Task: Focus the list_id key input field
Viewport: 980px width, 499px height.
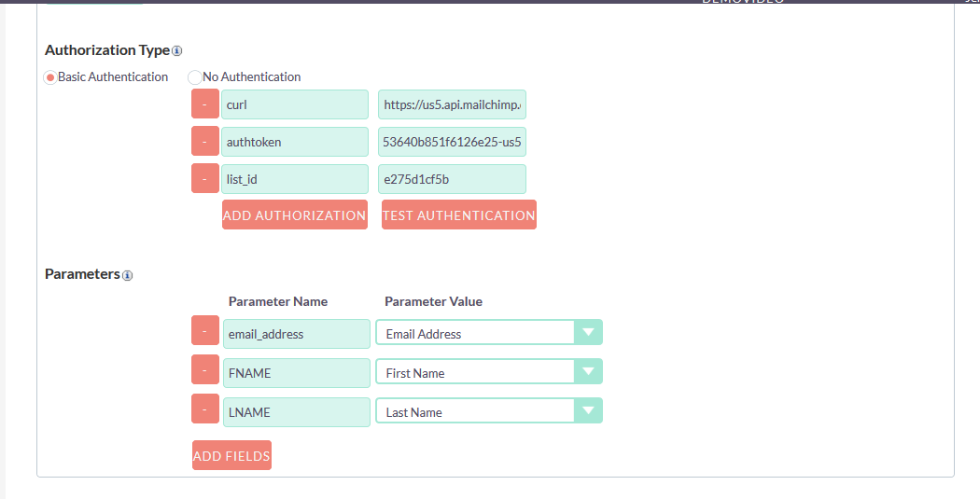Action: 295,179
